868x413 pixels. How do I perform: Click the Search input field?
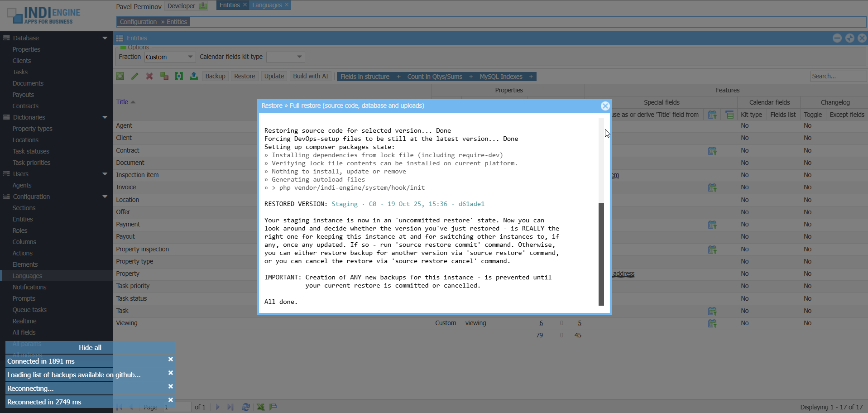838,76
